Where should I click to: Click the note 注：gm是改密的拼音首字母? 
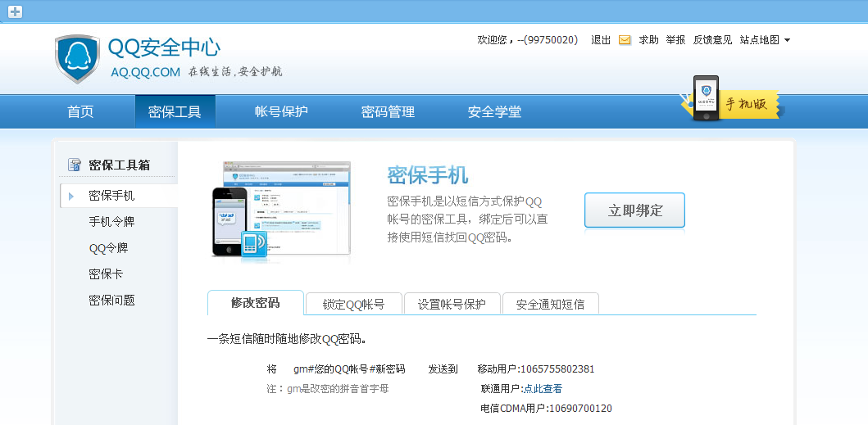click(328, 389)
